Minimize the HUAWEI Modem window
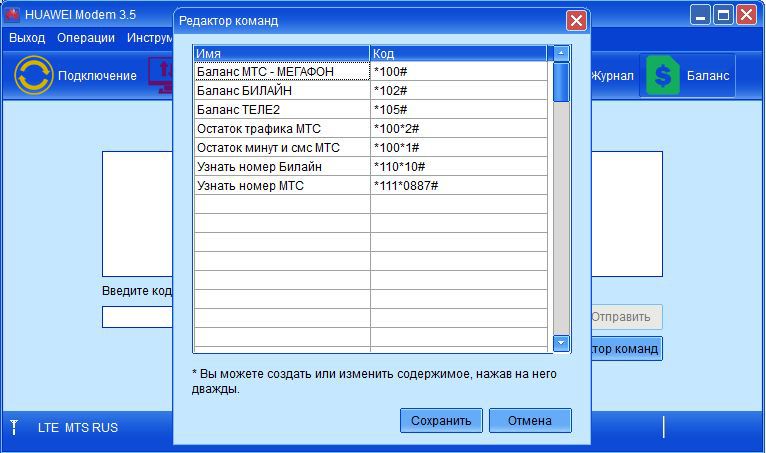This screenshot has height=453, width=766. pyautogui.click(x=700, y=15)
